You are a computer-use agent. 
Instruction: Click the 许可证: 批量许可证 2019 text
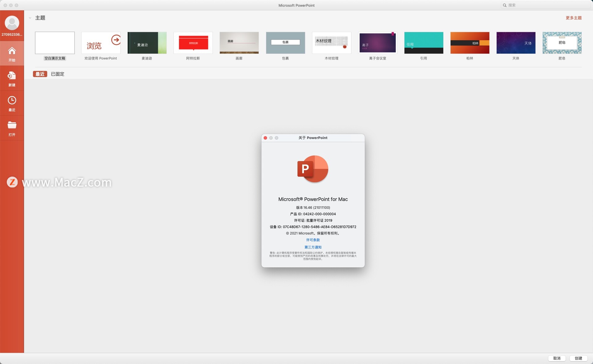pos(313,220)
